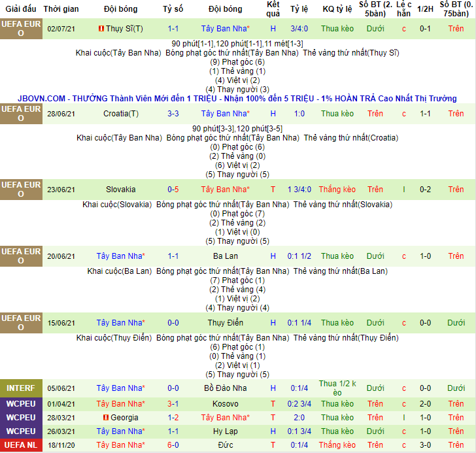Open the 0-5 match score
This screenshot has width=476, height=453.
[173, 190]
